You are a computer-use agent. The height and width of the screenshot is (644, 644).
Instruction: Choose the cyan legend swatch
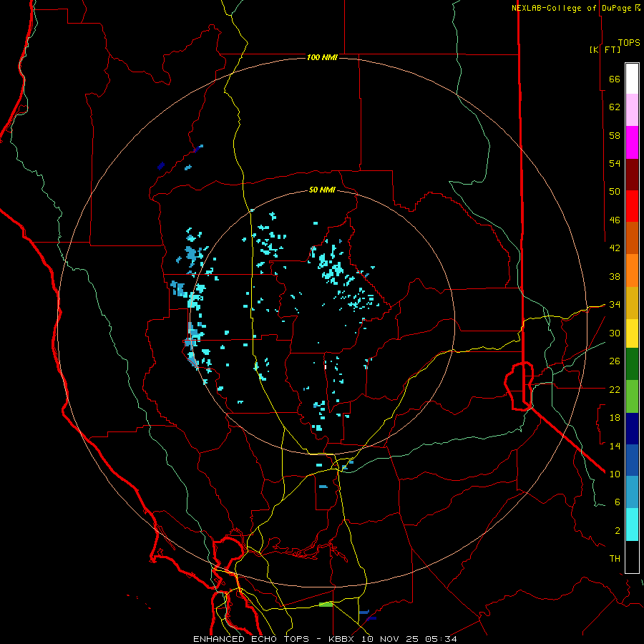point(632,525)
